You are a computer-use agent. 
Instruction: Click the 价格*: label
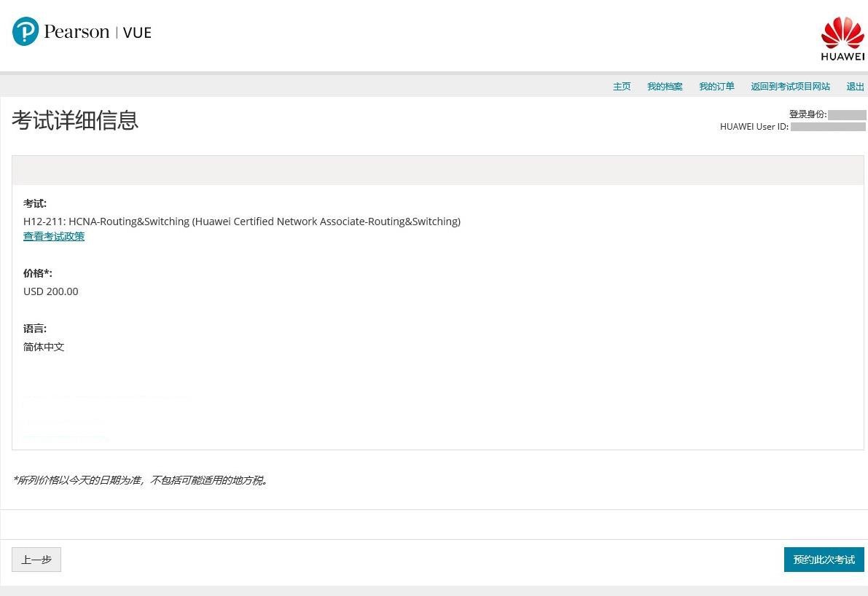click(x=38, y=273)
